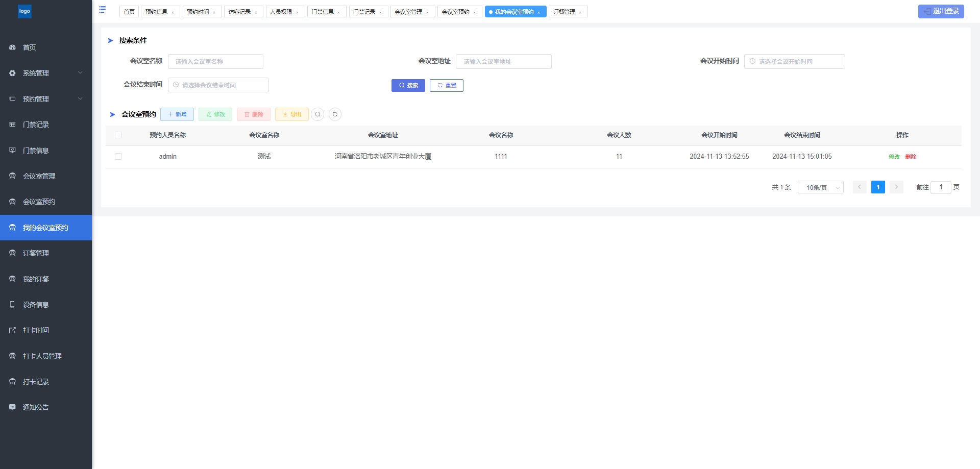Open 会议室预约 in the sidebar

coord(46,202)
